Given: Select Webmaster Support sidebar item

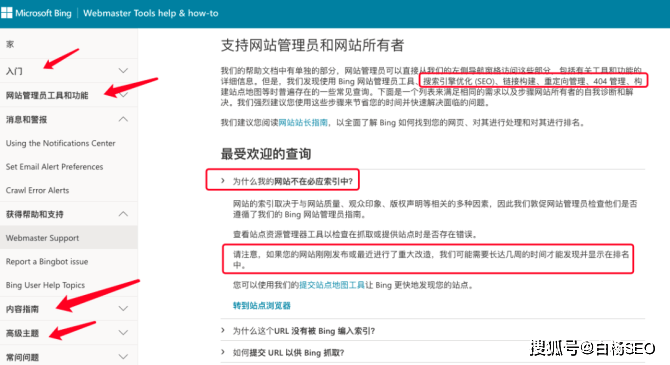Looking at the screenshot, I should coord(42,238).
